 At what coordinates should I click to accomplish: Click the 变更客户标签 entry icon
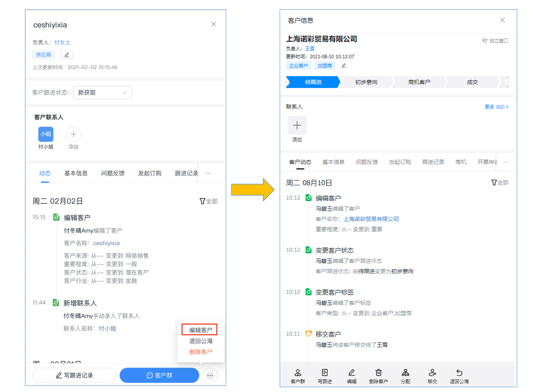[x=308, y=292]
